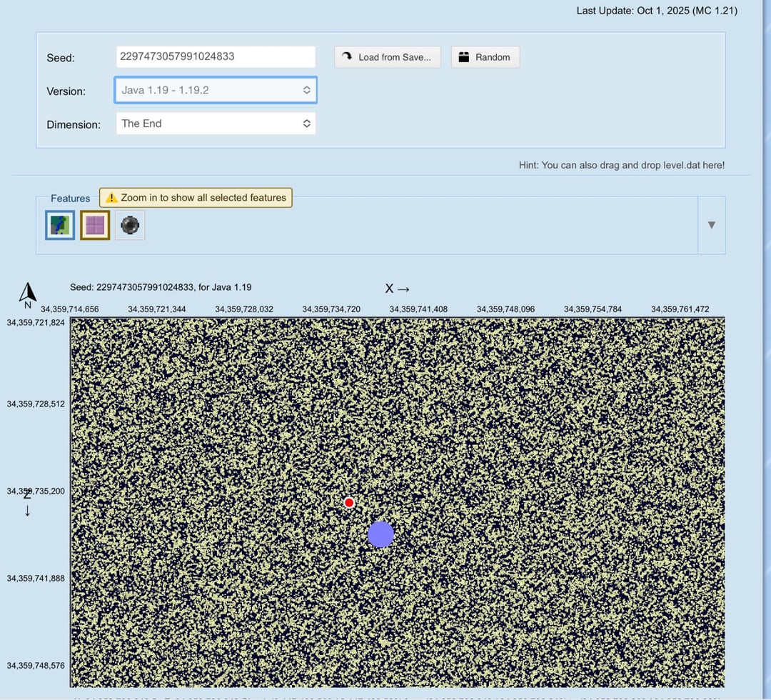Enable the dark End Gateway feature icon
This screenshot has height=700, width=771.
[x=130, y=226]
